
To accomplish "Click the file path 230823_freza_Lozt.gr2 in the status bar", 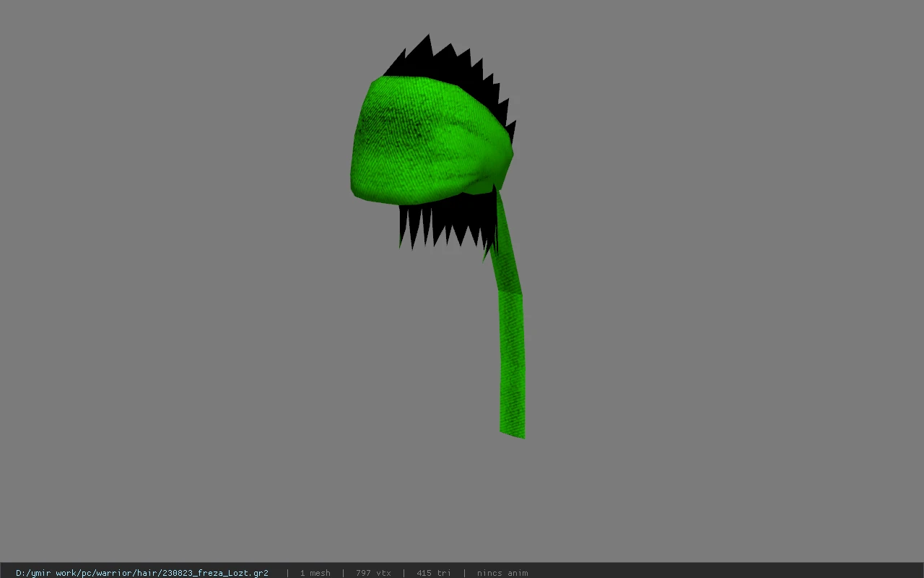I will 142,573.
